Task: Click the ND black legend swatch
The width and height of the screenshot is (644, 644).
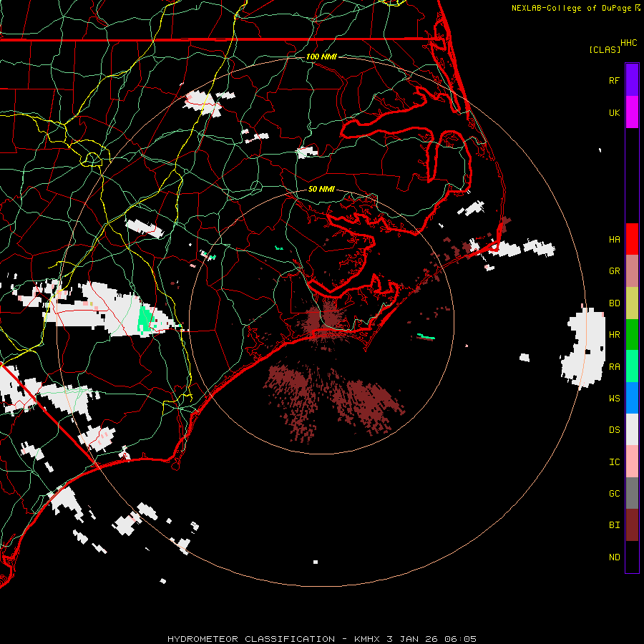Action: point(632,557)
